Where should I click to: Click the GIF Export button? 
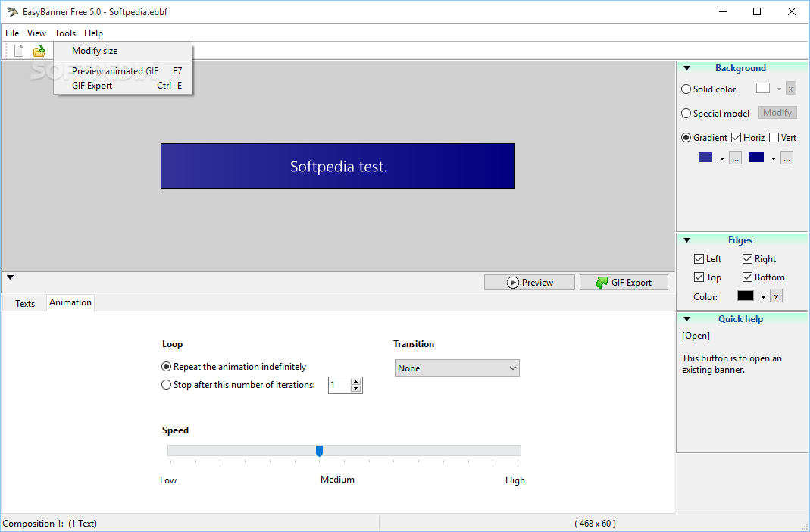point(624,283)
